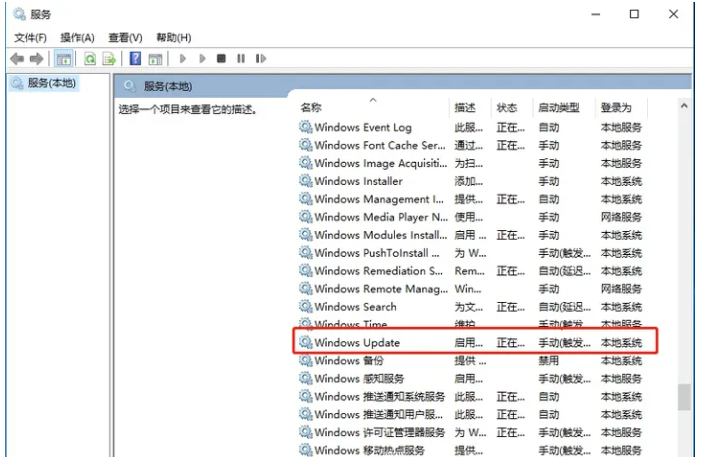Click the vertical scrollbar up arrow
Image resolution: width=722 pixels, height=457 pixels.
684,107
